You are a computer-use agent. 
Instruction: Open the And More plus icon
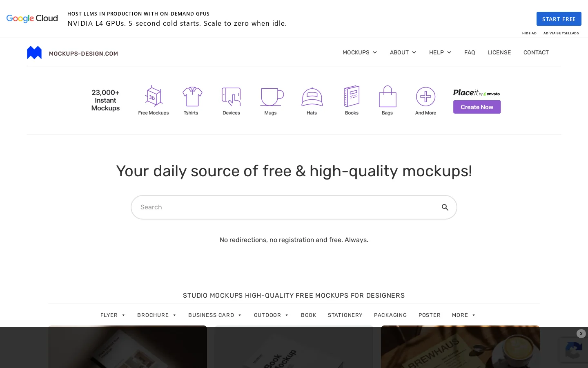point(425,97)
